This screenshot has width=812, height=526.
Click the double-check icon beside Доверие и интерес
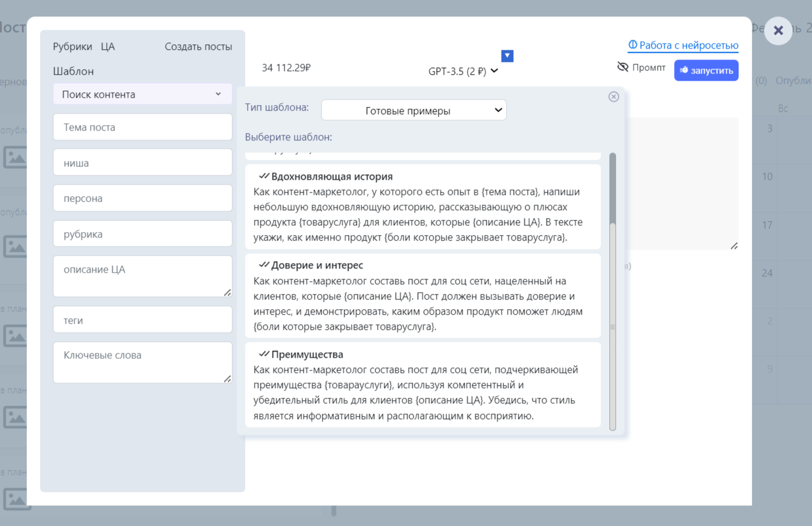point(264,265)
